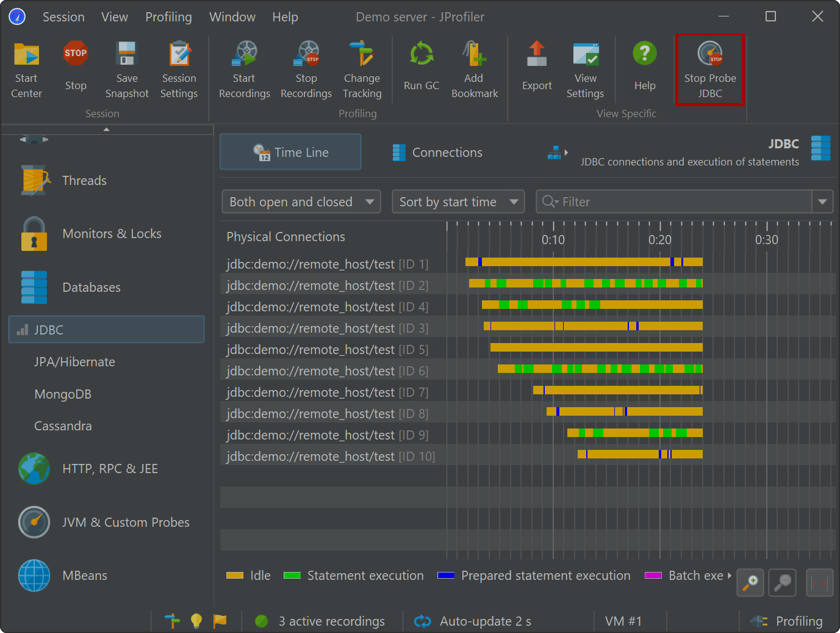Open the Help menu
The height and width of the screenshot is (633, 840).
click(285, 17)
